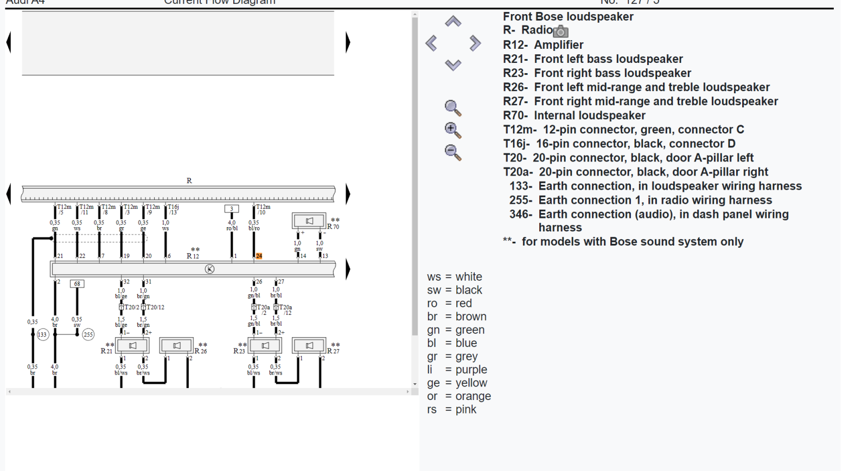Click the 'R23- Front right bass loudspeaker' entry
The height and width of the screenshot is (471, 868).
click(597, 73)
